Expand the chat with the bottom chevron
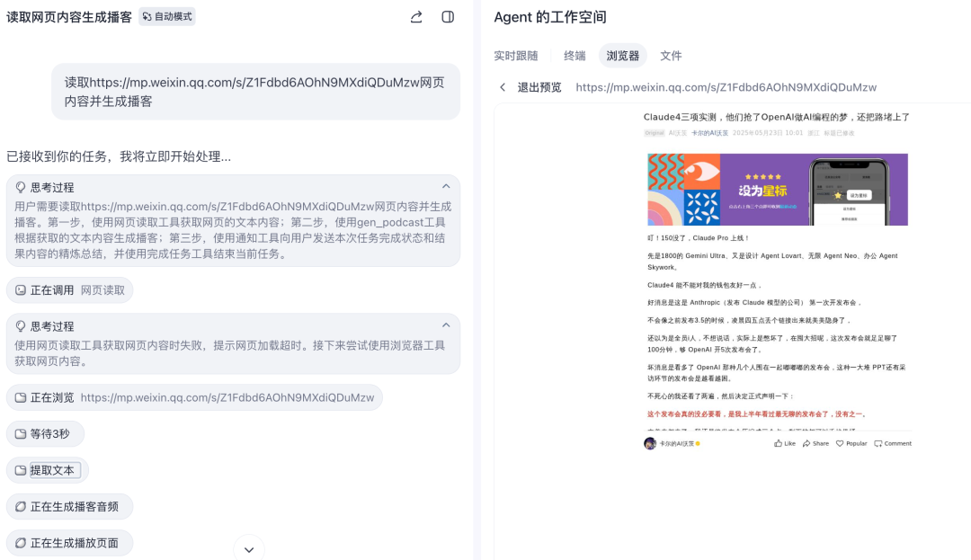This screenshot has height=560, width=971. coord(248,547)
